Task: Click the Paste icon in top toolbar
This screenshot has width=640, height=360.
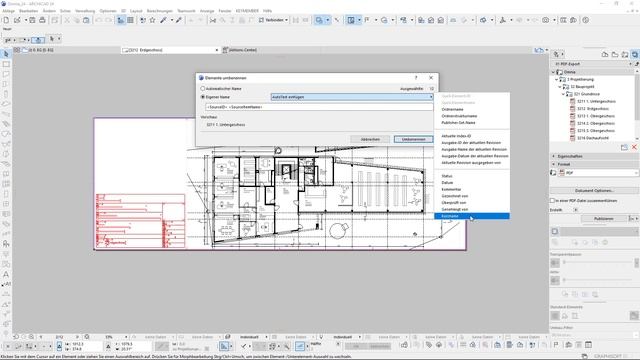Action: (86, 20)
